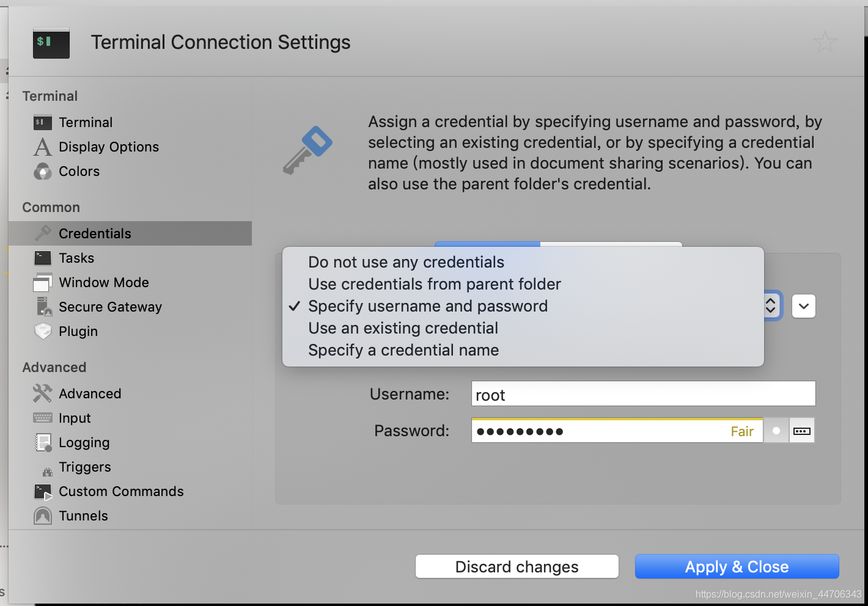The width and height of the screenshot is (868, 606).
Task: Open Triggers settings page
Action: 130,467
